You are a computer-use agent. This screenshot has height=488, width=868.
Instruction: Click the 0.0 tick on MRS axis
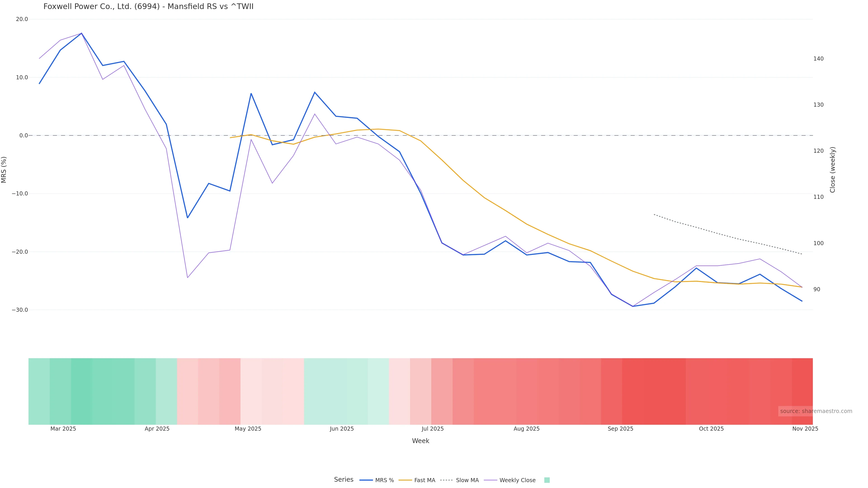(x=24, y=135)
